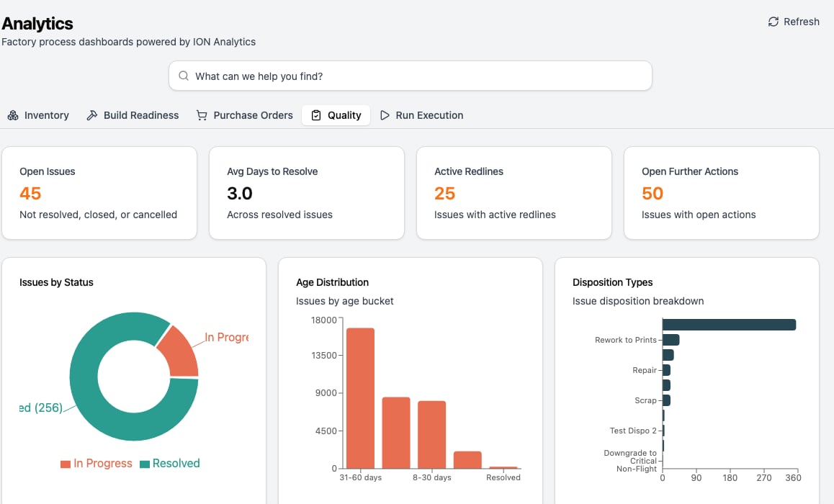Click the Purchase Orders cart icon
The height and width of the screenshot is (504, 834).
point(202,115)
